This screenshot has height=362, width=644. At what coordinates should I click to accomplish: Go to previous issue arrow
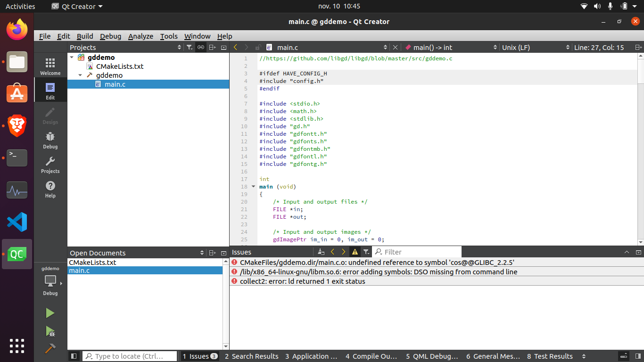click(332, 252)
